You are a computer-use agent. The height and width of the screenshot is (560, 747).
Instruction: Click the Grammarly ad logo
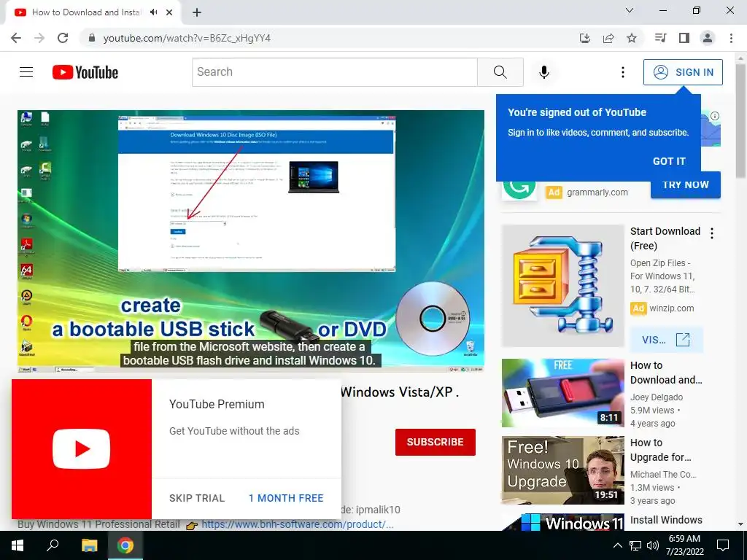pyautogui.click(x=519, y=189)
